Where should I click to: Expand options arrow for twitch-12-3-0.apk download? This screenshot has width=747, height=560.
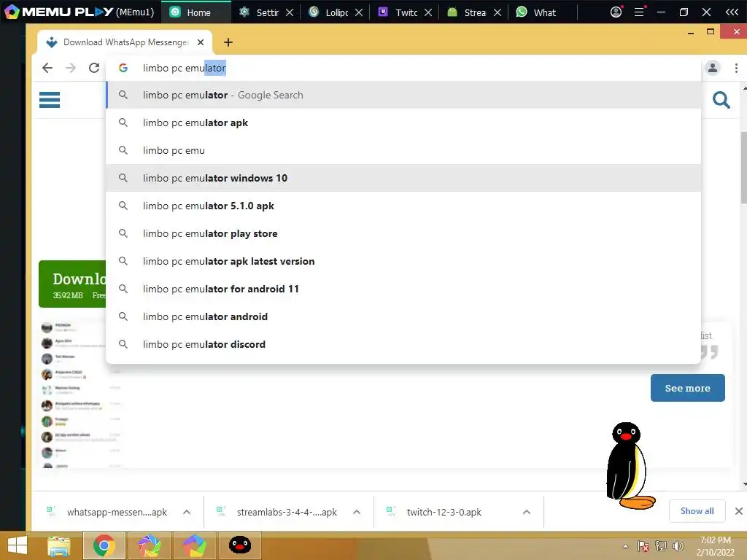pyautogui.click(x=527, y=512)
